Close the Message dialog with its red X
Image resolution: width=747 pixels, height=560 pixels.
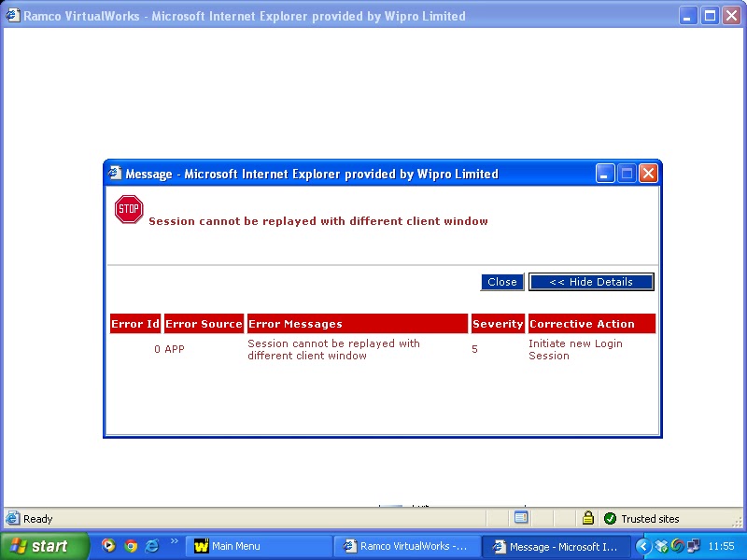648,174
